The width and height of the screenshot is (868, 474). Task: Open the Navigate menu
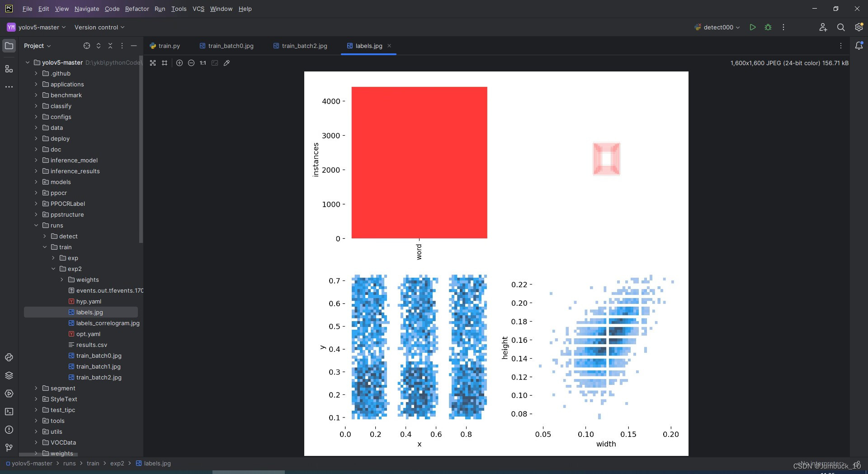tap(87, 9)
